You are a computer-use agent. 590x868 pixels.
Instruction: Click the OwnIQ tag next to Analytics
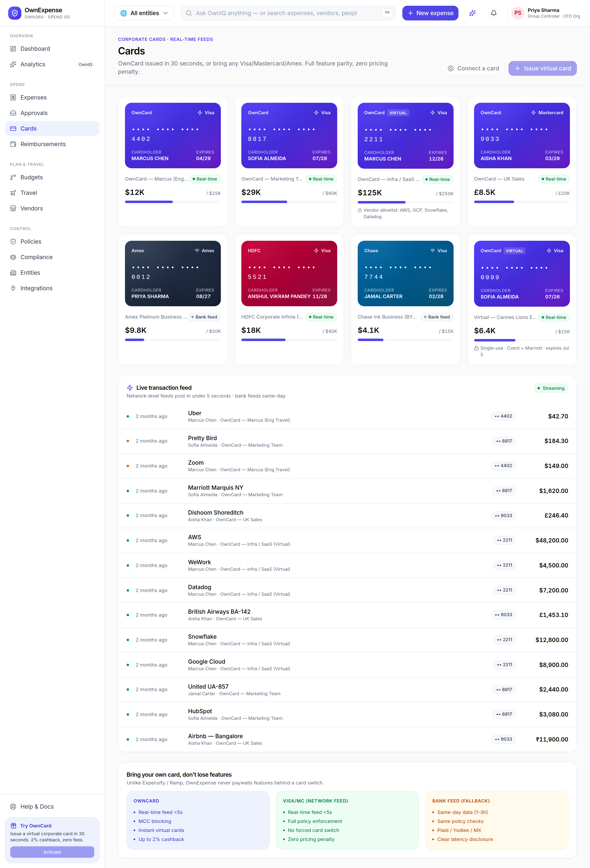coord(85,64)
